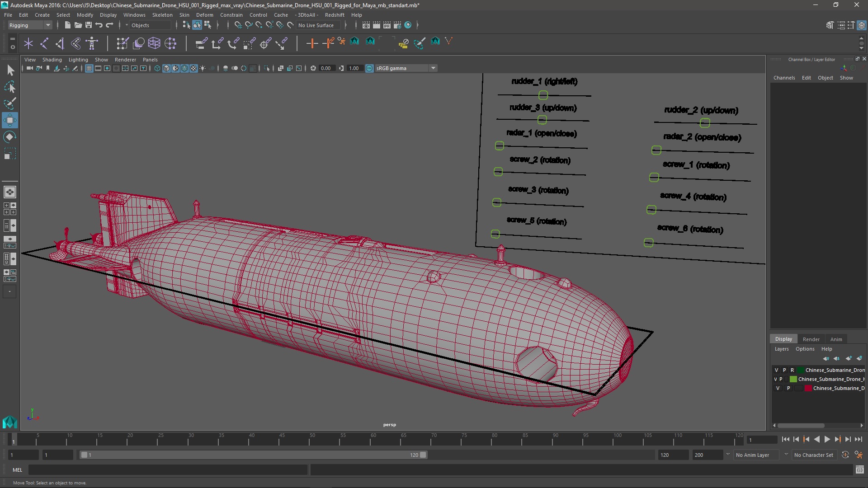Open the Skeleton menu
Viewport: 868px width, 488px height.
click(x=162, y=15)
